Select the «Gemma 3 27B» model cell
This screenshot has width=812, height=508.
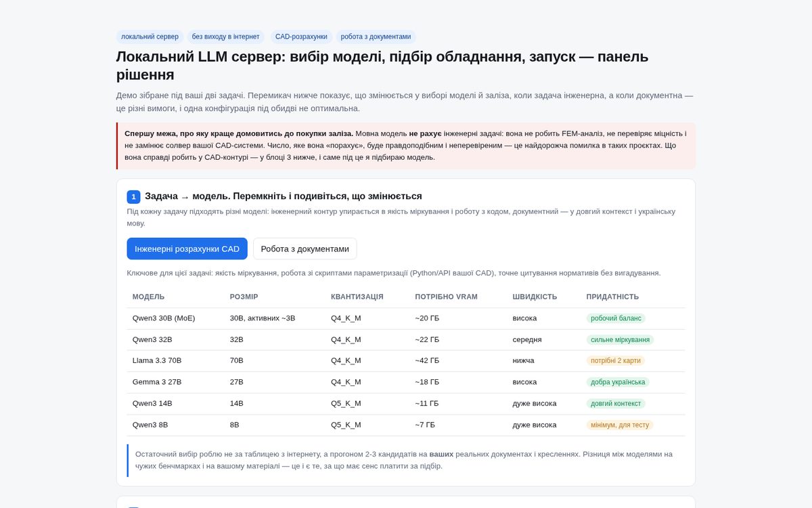coord(157,382)
